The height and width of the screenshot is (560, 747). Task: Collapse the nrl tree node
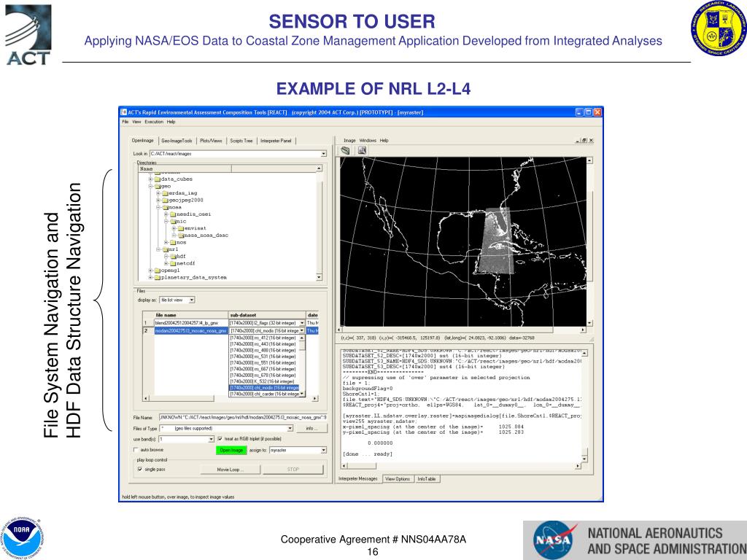pyautogui.click(x=158, y=249)
